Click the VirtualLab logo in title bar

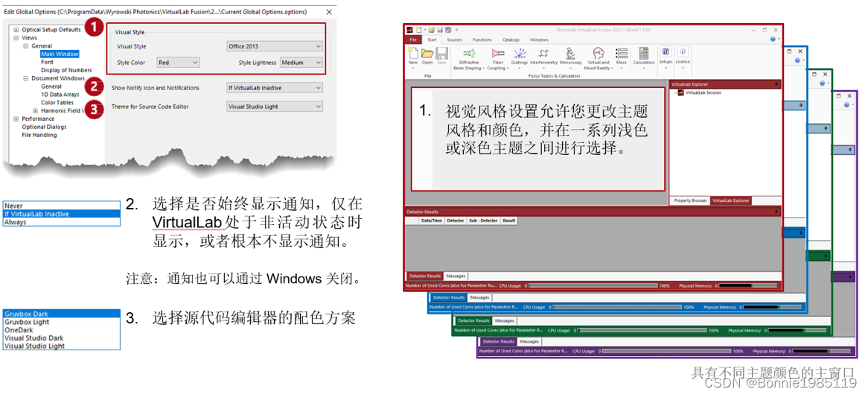click(x=409, y=30)
